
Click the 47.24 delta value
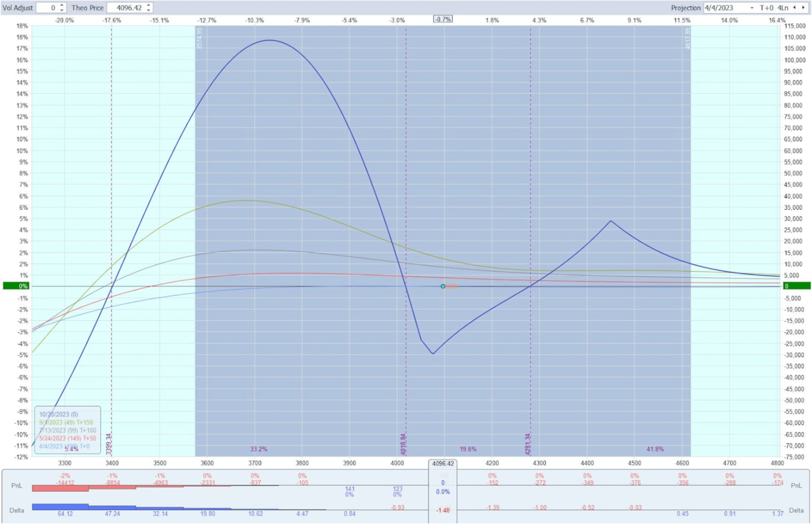pyautogui.click(x=112, y=514)
